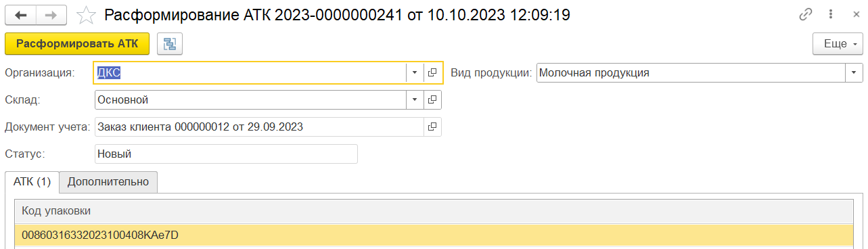This screenshot has height=249, width=868.
Task: Open the Организация field value
Action: [x=432, y=73]
